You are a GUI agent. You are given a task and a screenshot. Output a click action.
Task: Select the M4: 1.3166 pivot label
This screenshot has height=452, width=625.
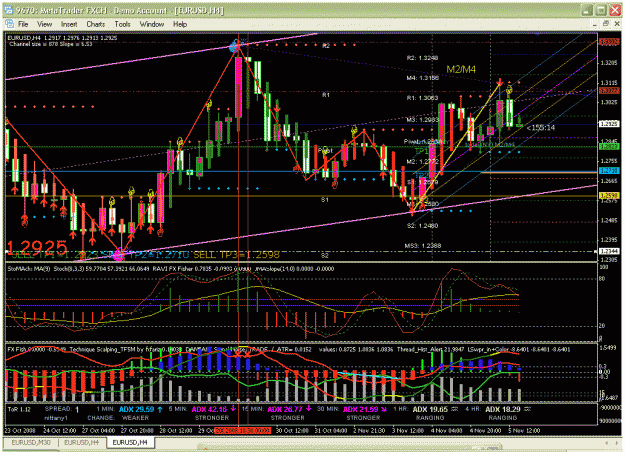coord(423,78)
